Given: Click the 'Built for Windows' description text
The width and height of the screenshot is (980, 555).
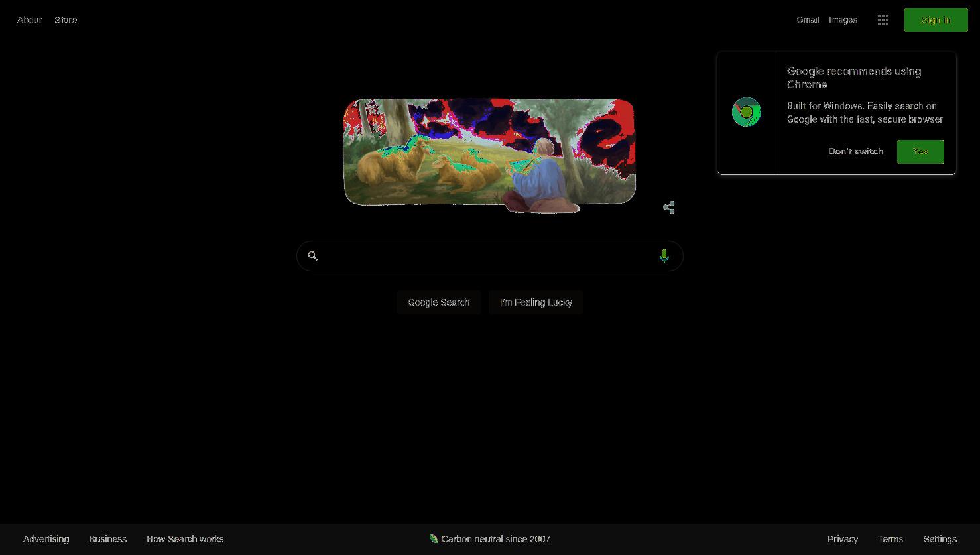Looking at the screenshot, I should tap(865, 113).
